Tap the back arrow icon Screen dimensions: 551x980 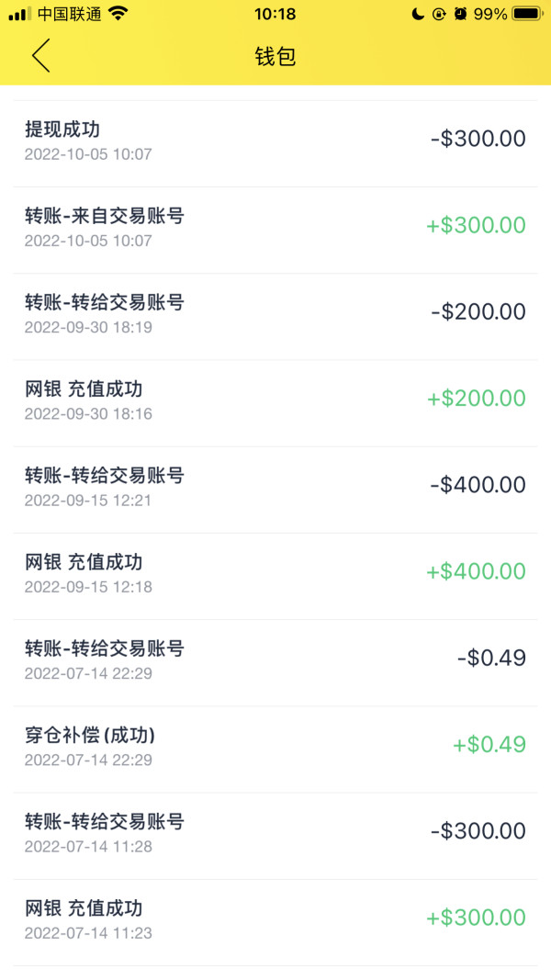[40, 56]
